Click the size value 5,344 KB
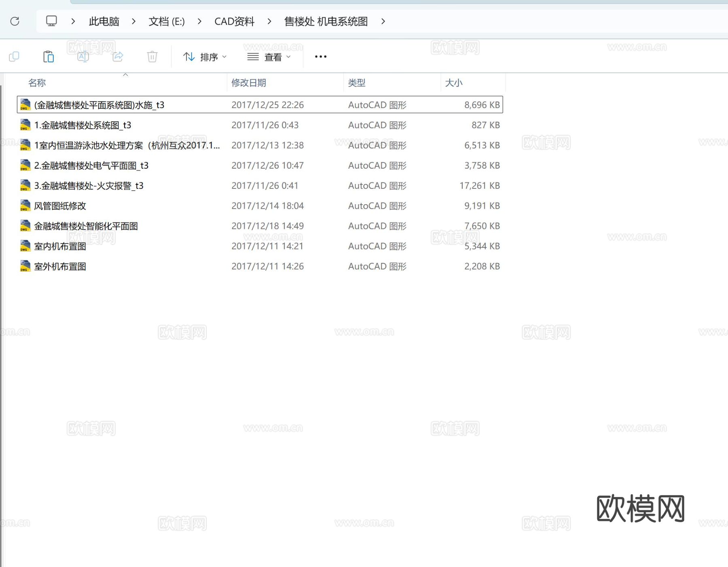This screenshot has width=728, height=567. pyautogui.click(x=482, y=247)
